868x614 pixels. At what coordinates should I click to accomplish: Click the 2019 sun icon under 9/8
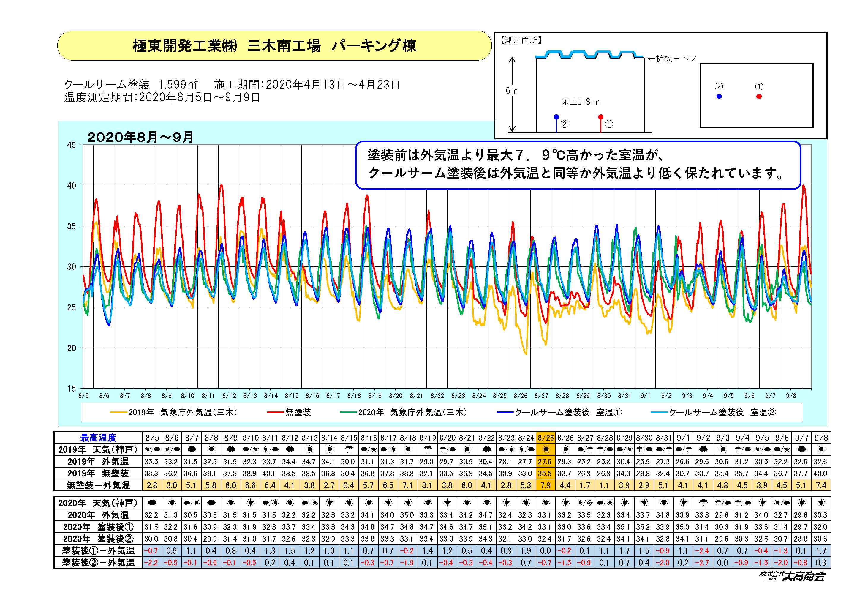(x=821, y=449)
